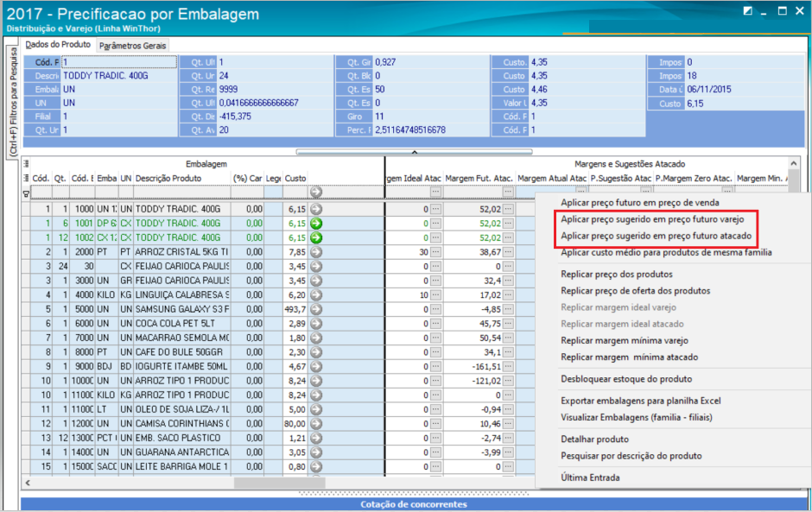
Task: Click arrow icon in ARROZ CRISTAL 5KG row
Action: point(316,252)
